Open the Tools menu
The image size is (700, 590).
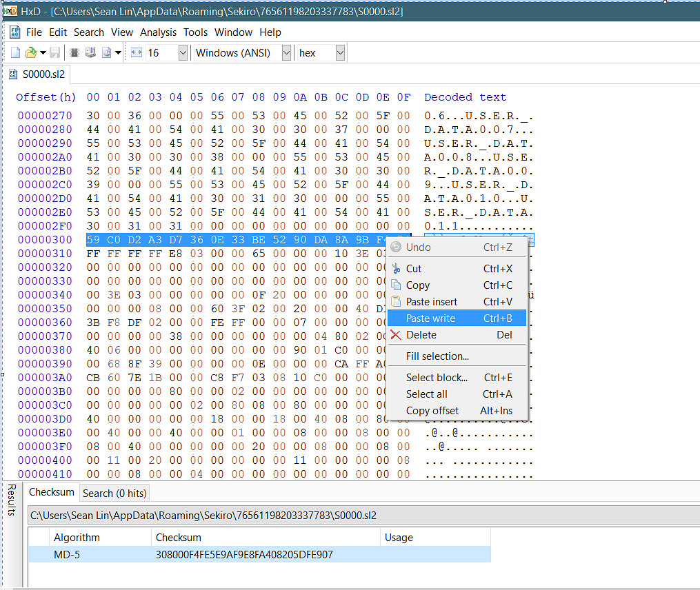coord(195,32)
